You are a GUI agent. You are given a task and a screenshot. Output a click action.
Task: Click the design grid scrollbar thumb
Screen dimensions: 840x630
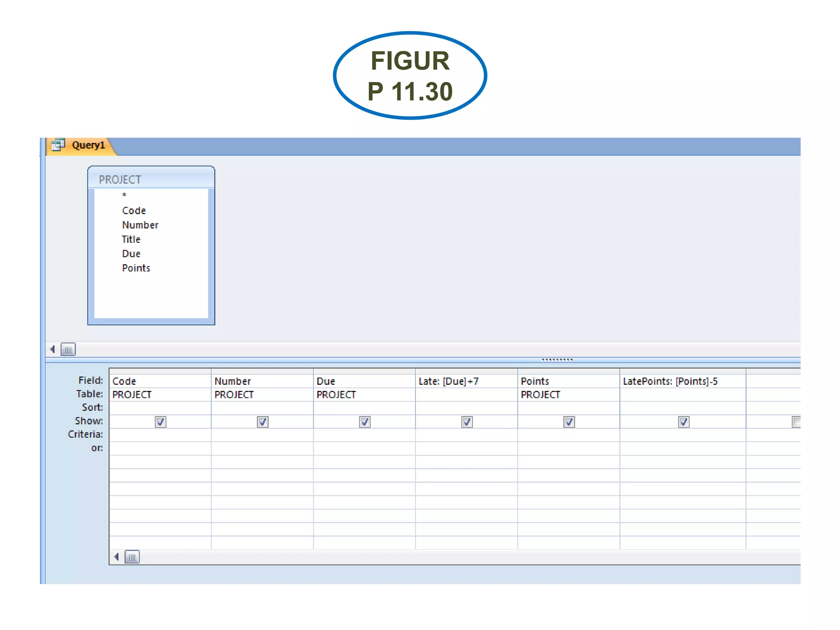[x=132, y=557]
